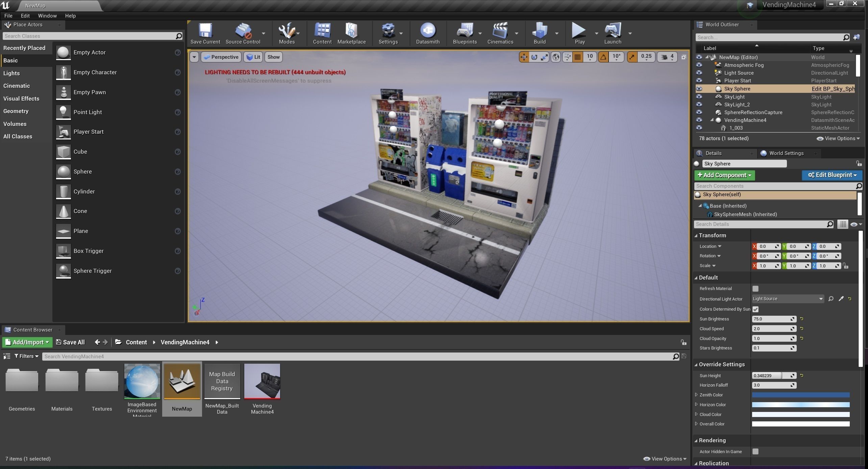Open the Blueprints toolbar icon

click(465, 33)
